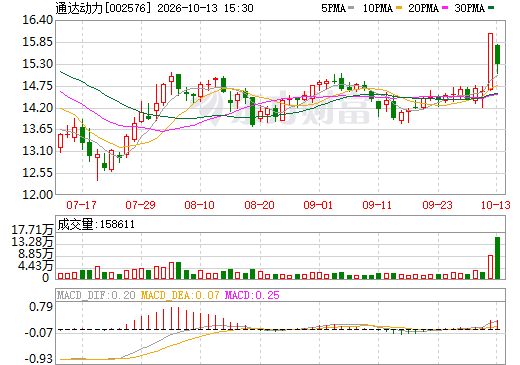
Task: Click the 08-20 date label
Action: coord(259,205)
